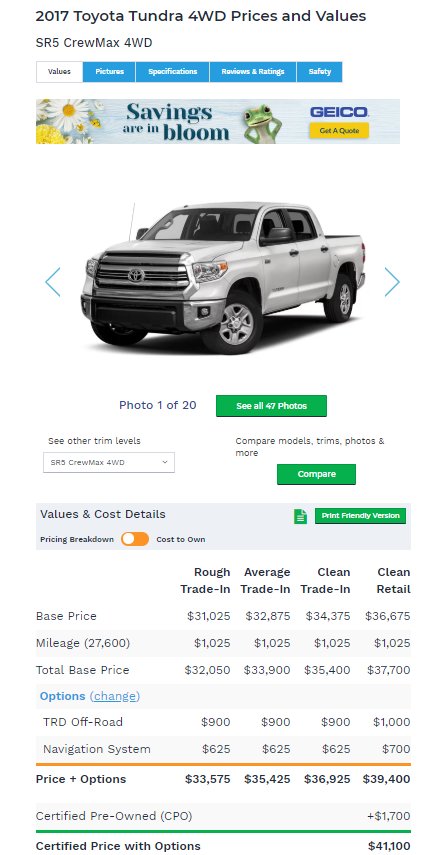Click the Cost to Own label
The image size is (433, 855).
click(x=181, y=539)
